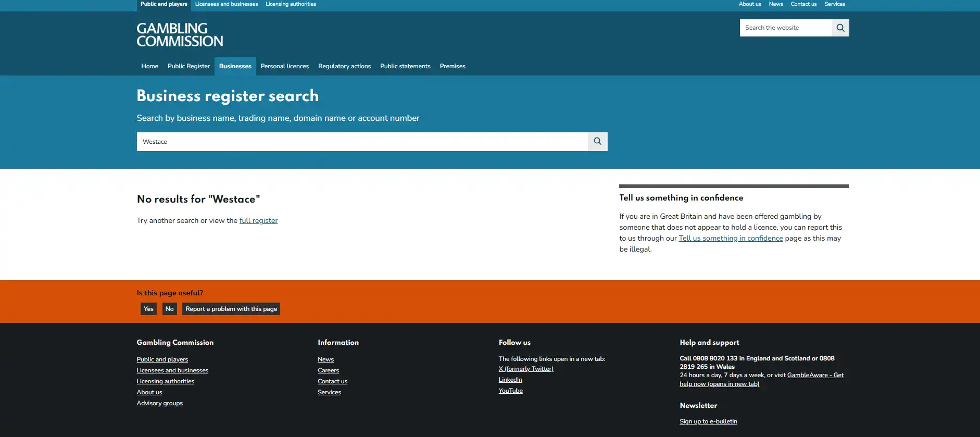The image size is (980, 437).
Task: Click the business search field containing Westace
Action: coord(362,142)
